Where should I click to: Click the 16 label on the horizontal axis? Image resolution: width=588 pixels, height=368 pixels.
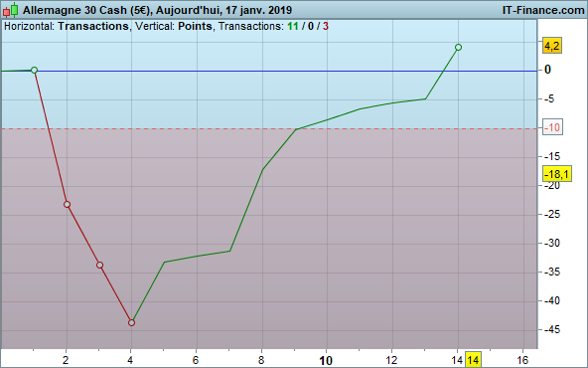pos(522,360)
